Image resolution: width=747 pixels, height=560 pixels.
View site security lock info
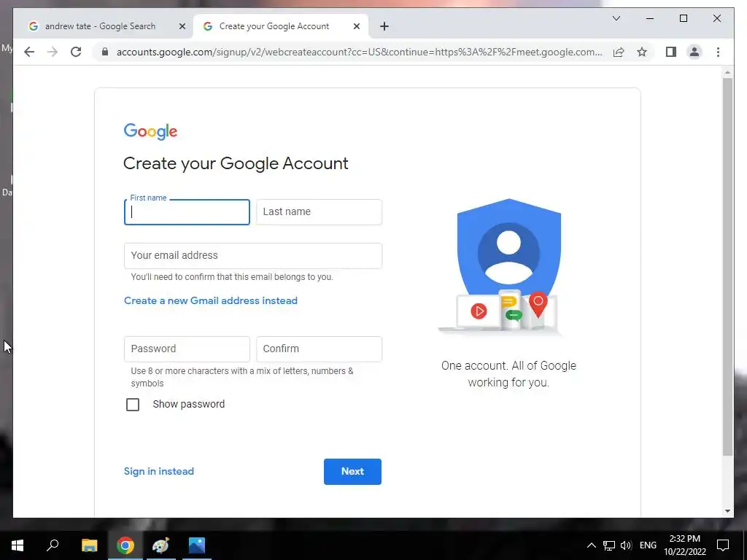105,52
